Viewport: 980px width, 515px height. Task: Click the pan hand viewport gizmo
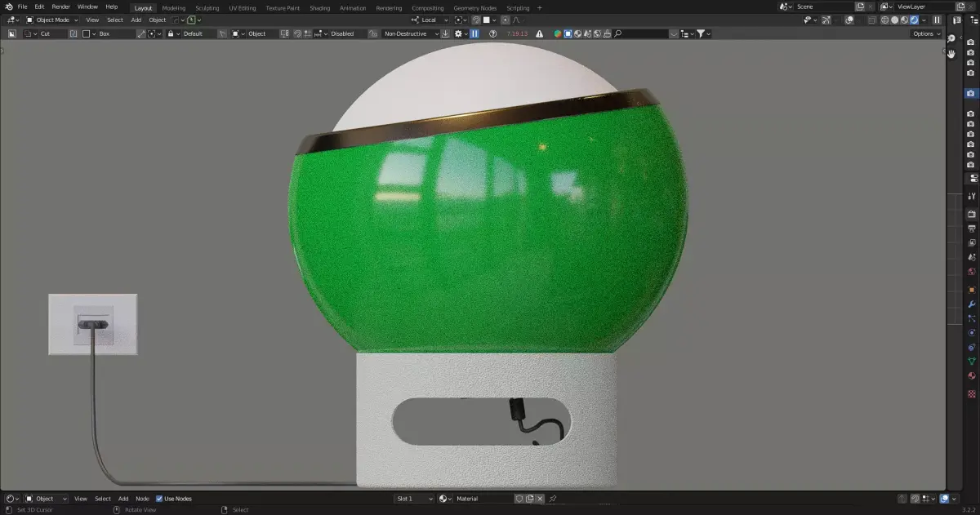point(951,53)
